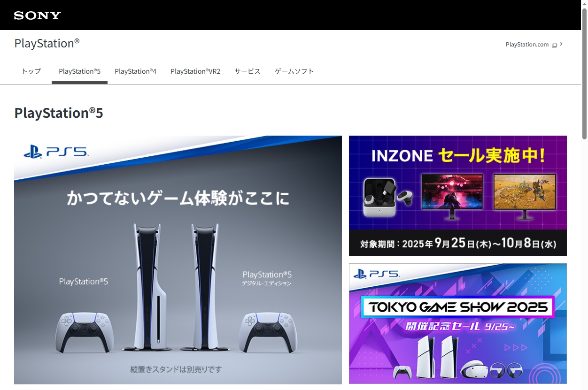588x390 pixels.
Task: Click the scrollbar up arrow
Action: (584, 3)
